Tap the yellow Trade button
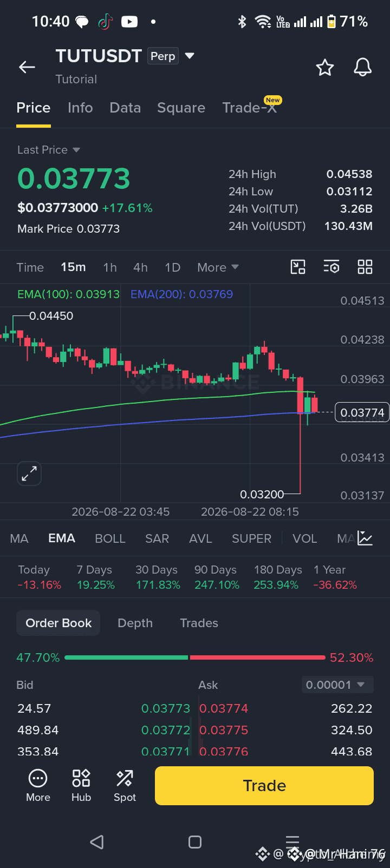The image size is (390, 868). (x=264, y=786)
